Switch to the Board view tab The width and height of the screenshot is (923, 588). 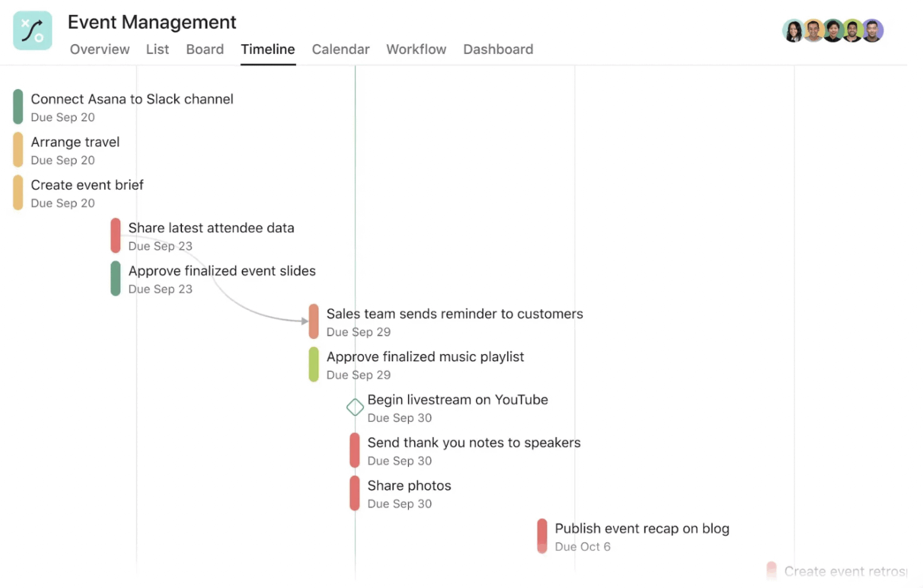(204, 49)
